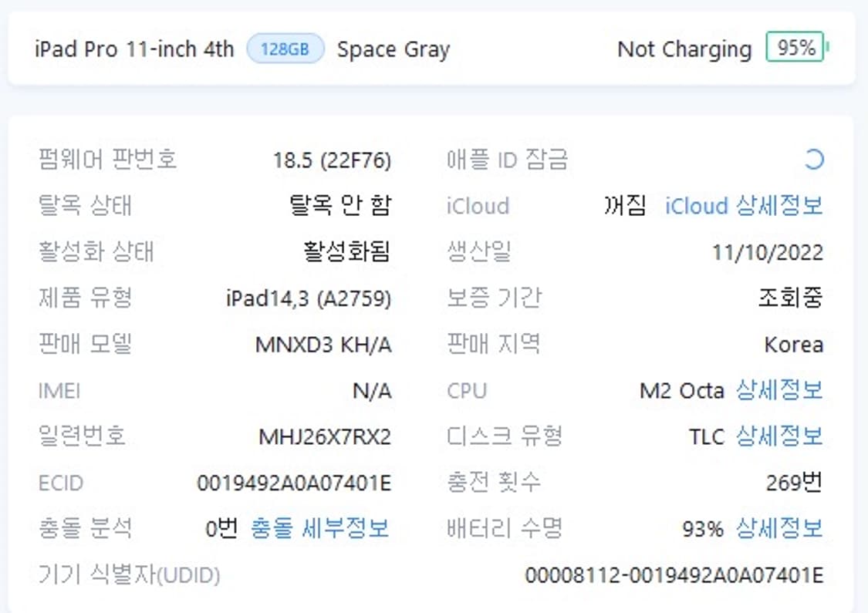
Task: Click the warranty status 조회중
Action: point(791,298)
